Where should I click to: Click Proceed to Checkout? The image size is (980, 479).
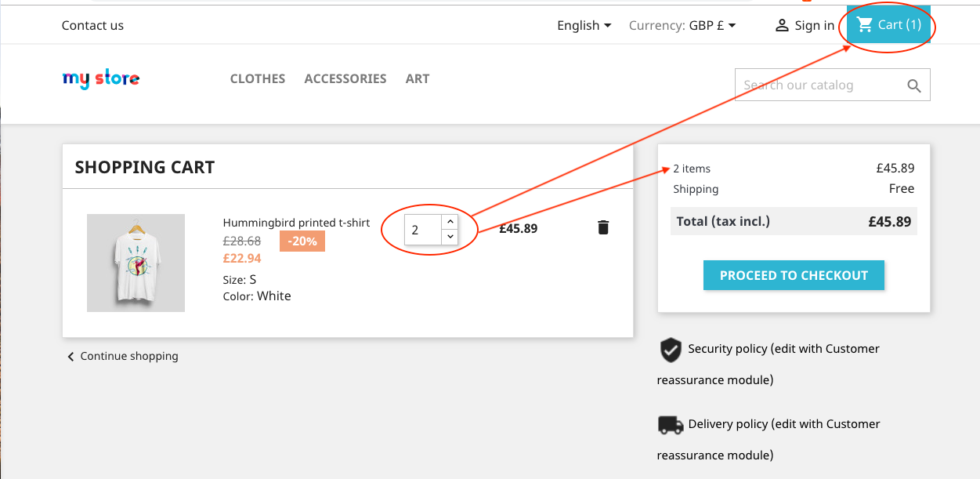pyautogui.click(x=793, y=275)
